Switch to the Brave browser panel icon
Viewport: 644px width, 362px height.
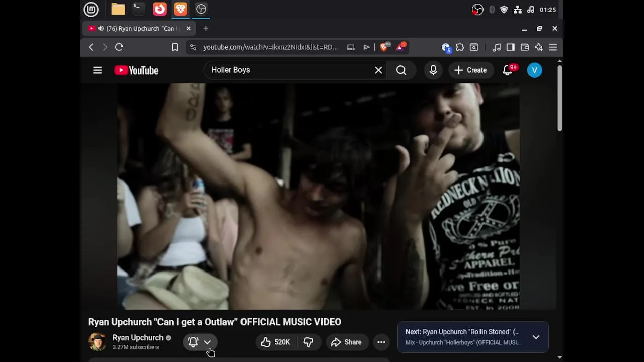coord(180,9)
